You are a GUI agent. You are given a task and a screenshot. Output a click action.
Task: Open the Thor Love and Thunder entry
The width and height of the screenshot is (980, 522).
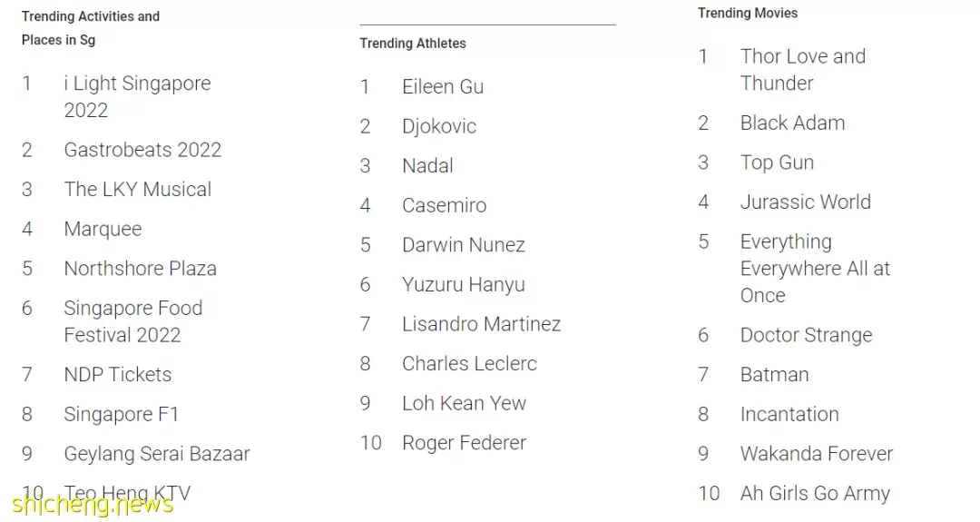802,69
